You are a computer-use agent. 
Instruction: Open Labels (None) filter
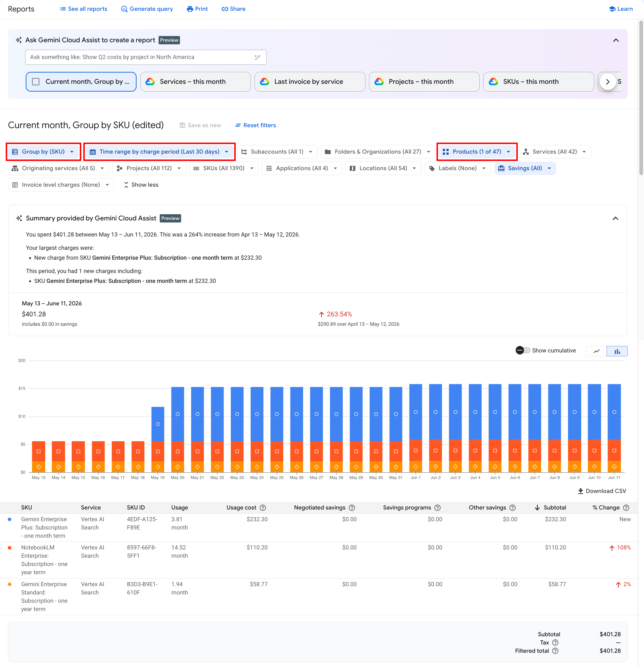[457, 168]
